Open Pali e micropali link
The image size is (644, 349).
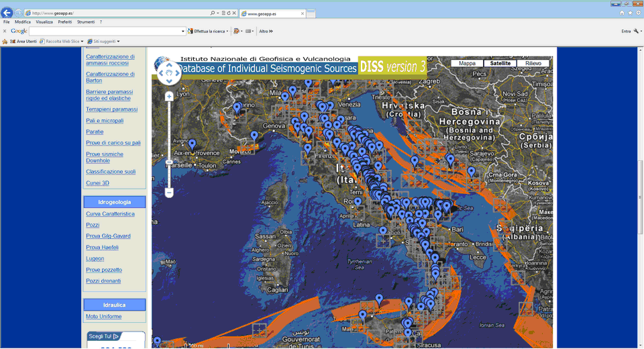click(105, 121)
